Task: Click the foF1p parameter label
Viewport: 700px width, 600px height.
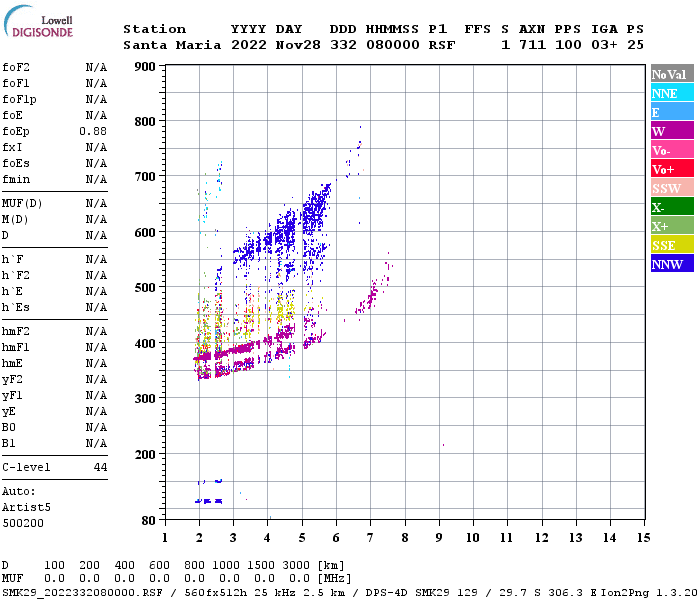Action: click(19, 100)
